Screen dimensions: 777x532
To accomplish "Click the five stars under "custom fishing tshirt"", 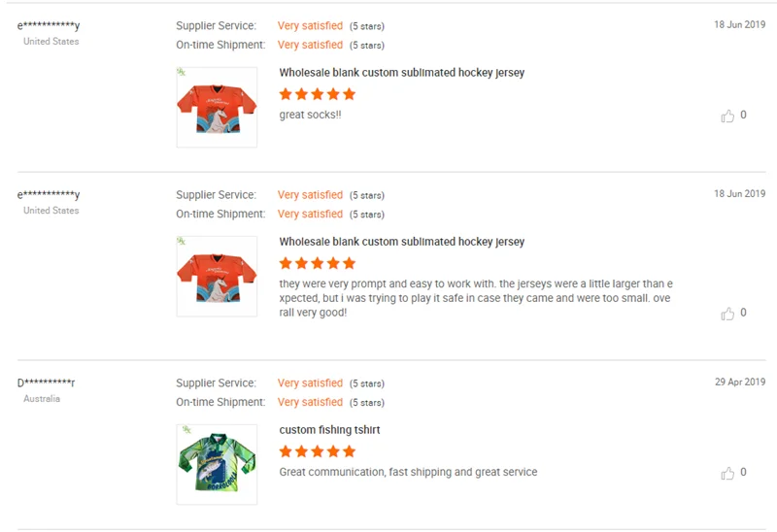I will click(317, 451).
